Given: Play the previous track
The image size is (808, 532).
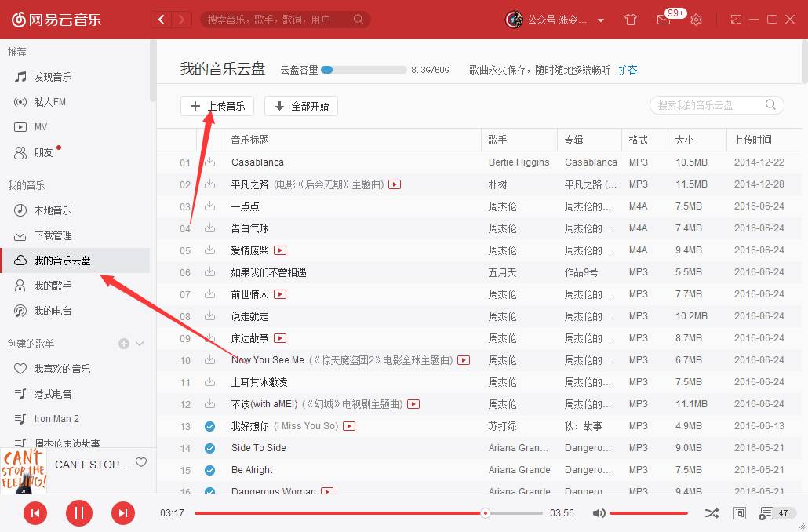Looking at the screenshot, I should pyautogui.click(x=35, y=513).
